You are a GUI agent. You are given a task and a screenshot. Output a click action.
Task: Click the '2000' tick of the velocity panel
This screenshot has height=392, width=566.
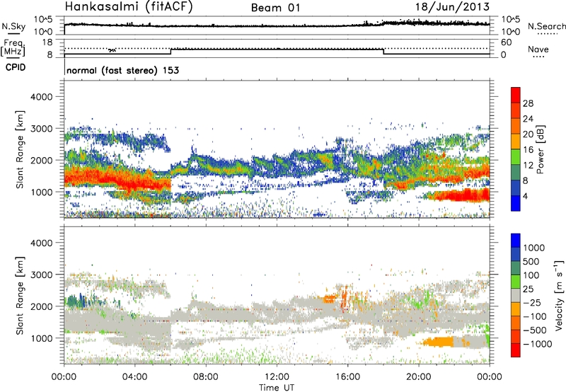tap(42, 306)
